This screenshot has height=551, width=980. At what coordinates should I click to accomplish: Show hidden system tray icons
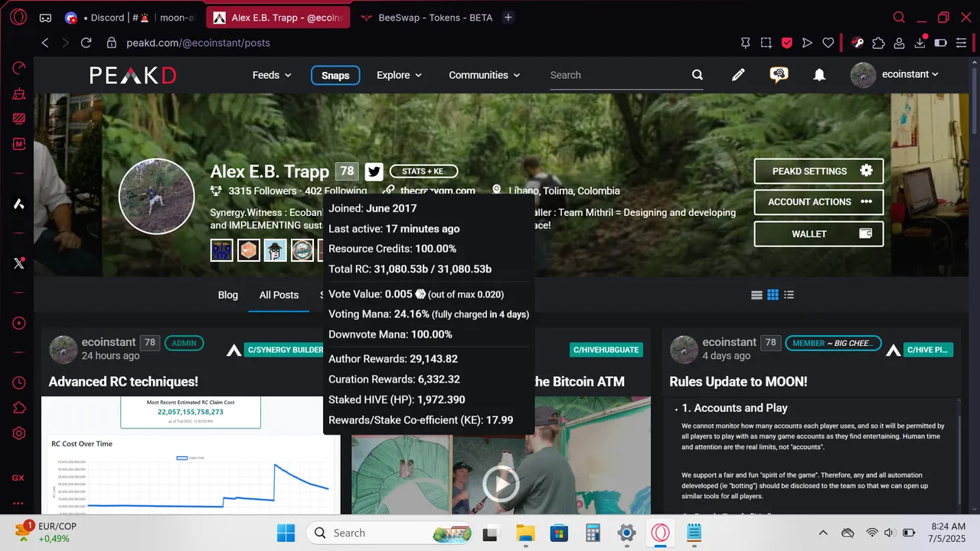pyautogui.click(x=823, y=533)
